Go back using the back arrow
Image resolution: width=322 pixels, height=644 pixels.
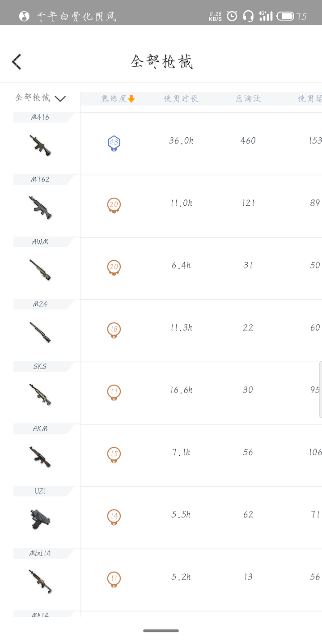[x=17, y=62]
